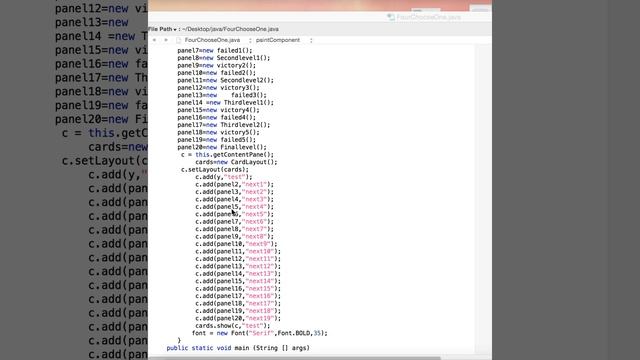Click the line 'panel10=new failed2();'

pyautogui.click(x=216, y=73)
